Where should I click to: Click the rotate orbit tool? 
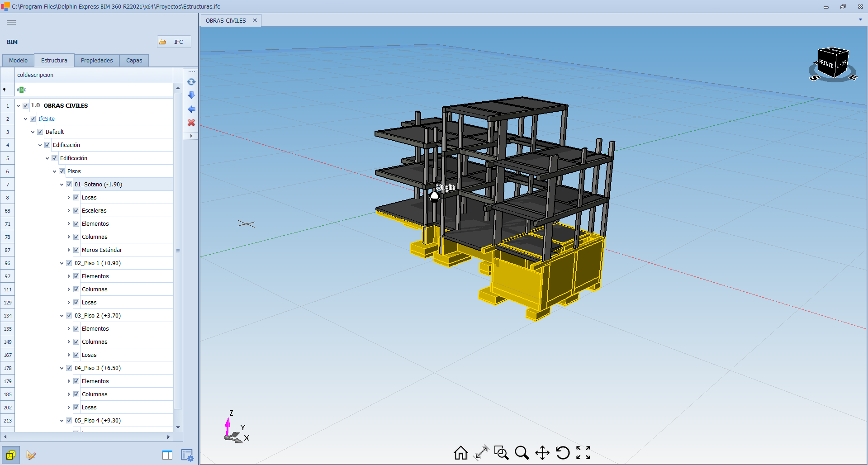tap(563, 452)
